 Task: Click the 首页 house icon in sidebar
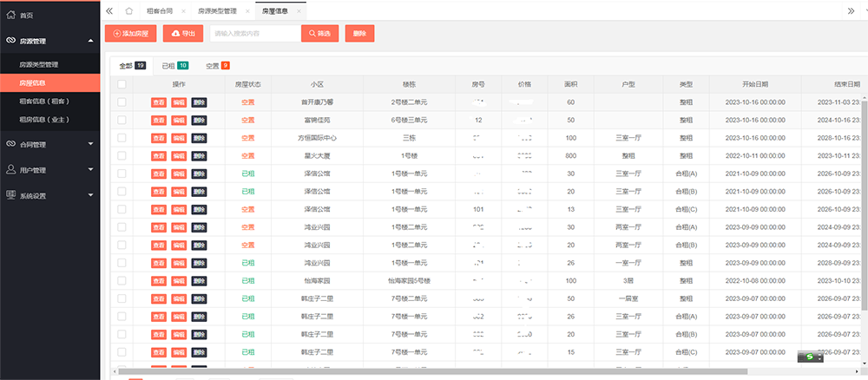(10, 16)
